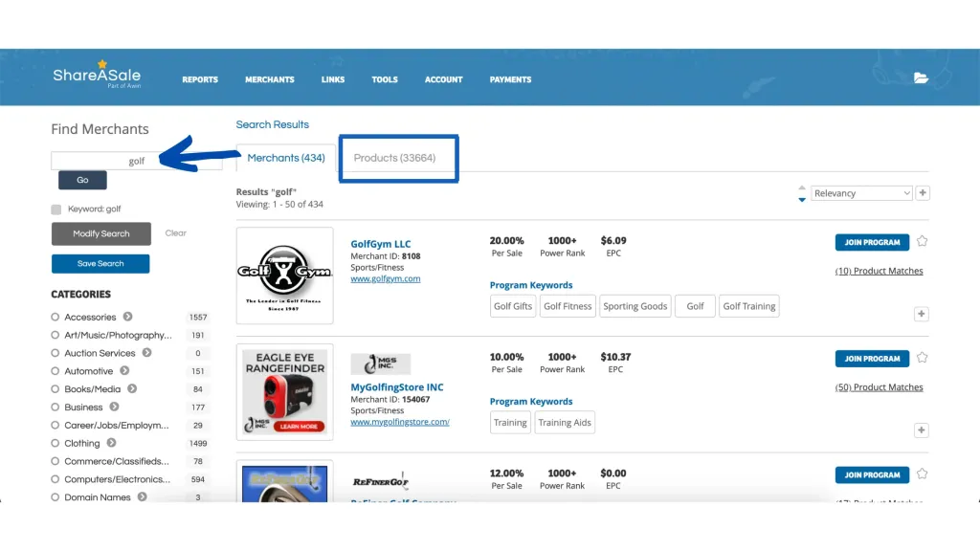View (10) Product Matches link
This screenshot has width=980, height=551.
tap(879, 271)
